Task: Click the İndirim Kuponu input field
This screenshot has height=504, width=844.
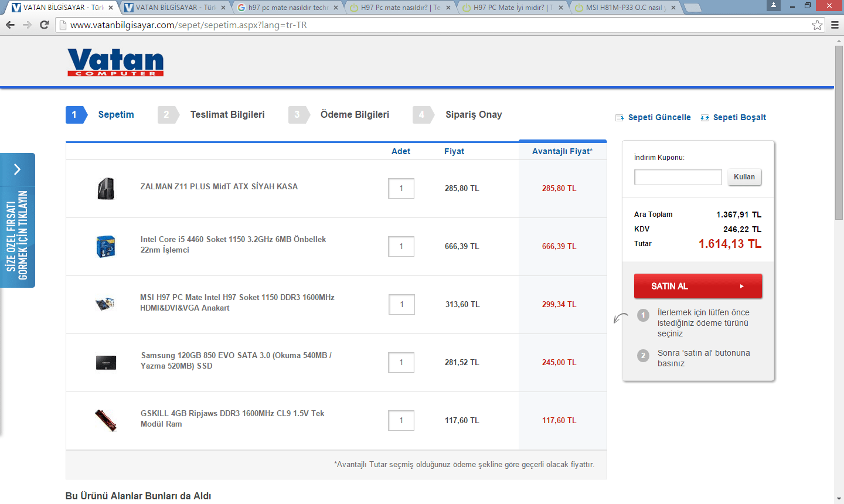Action: coord(678,177)
